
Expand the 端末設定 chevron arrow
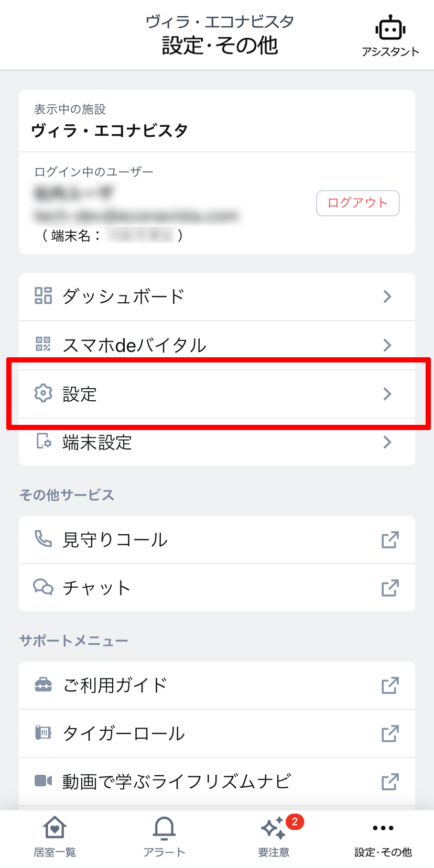[387, 442]
